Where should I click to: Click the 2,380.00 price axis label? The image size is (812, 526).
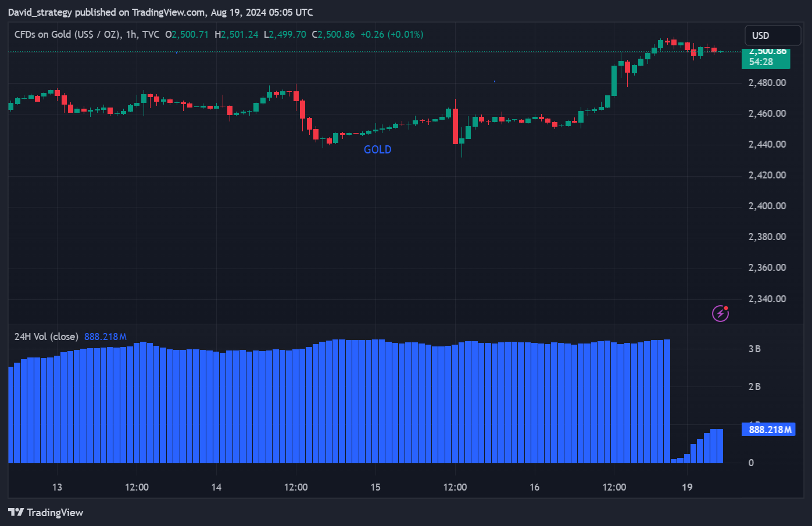click(767, 237)
